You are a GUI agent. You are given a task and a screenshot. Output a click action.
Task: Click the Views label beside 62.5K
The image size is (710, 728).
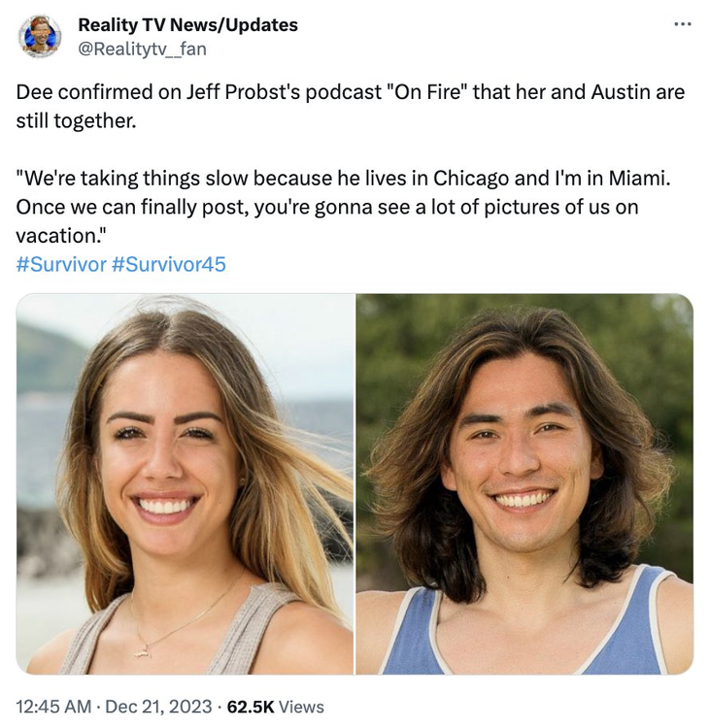[301, 707]
